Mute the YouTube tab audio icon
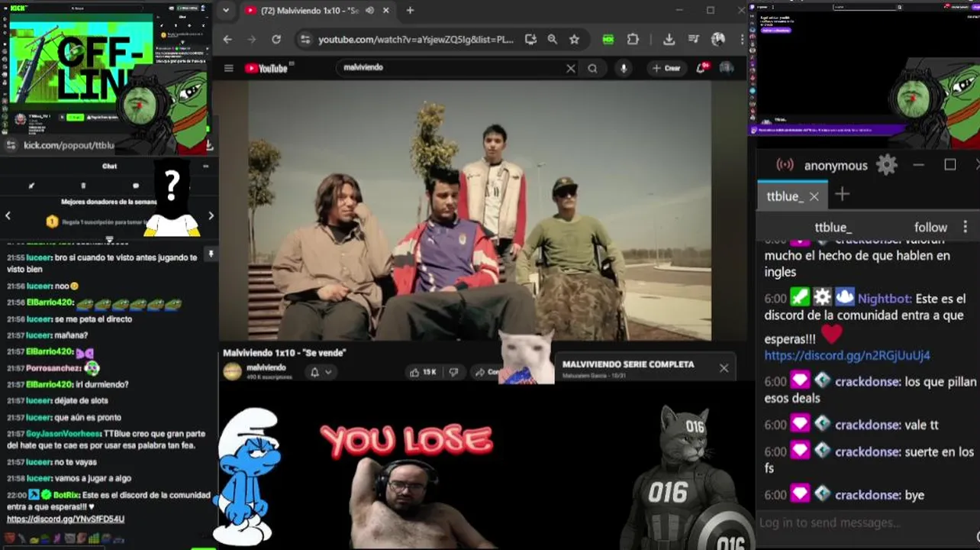The height and width of the screenshot is (550, 980). click(x=370, y=11)
